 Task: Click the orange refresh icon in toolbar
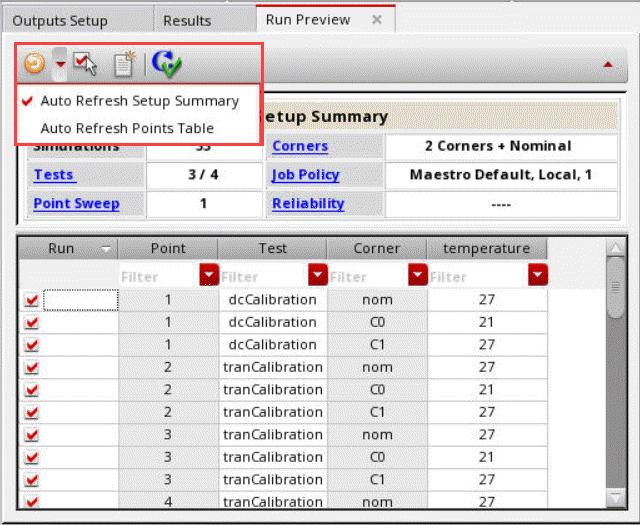click(35, 64)
